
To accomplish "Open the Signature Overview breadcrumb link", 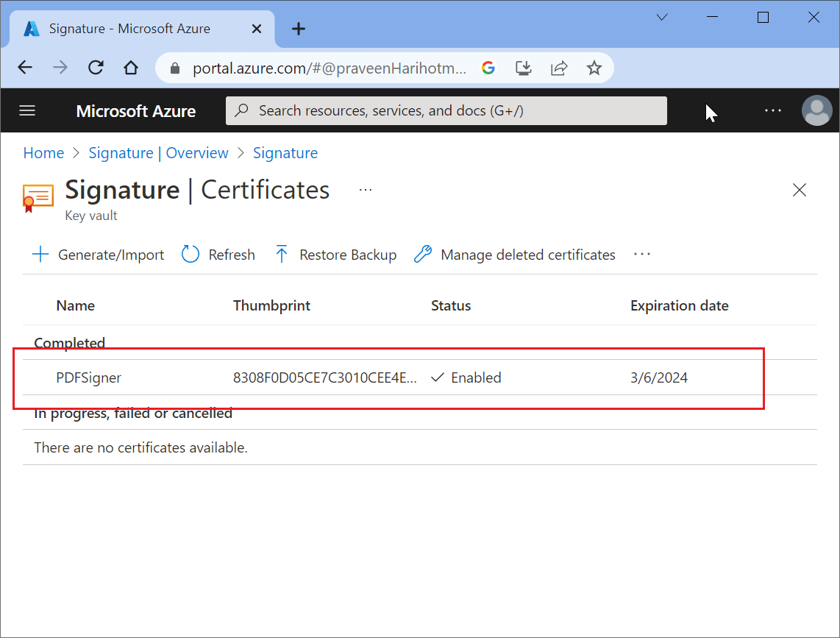I will click(x=158, y=152).
